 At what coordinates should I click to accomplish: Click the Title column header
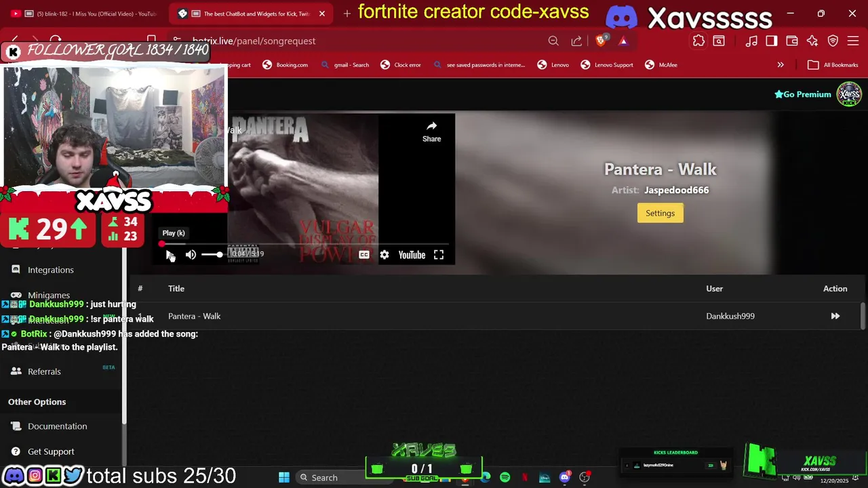[176, 289]
